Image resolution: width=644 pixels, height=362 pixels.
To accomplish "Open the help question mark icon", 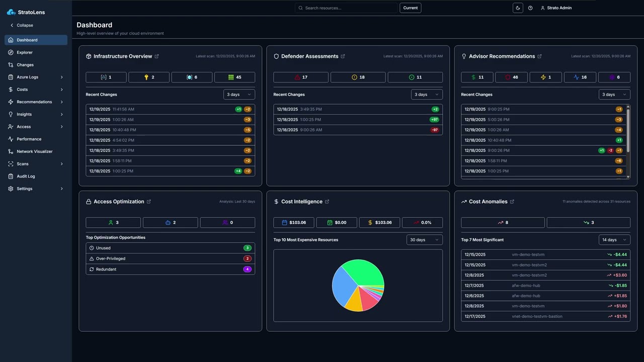I will point(530,8).
